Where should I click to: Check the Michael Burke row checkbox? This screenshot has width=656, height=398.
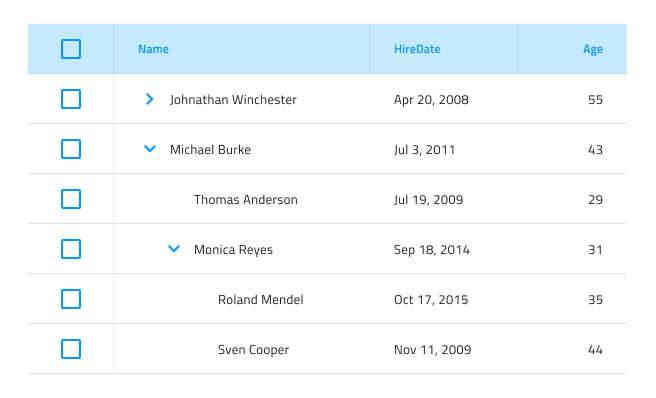pos(71,149)
